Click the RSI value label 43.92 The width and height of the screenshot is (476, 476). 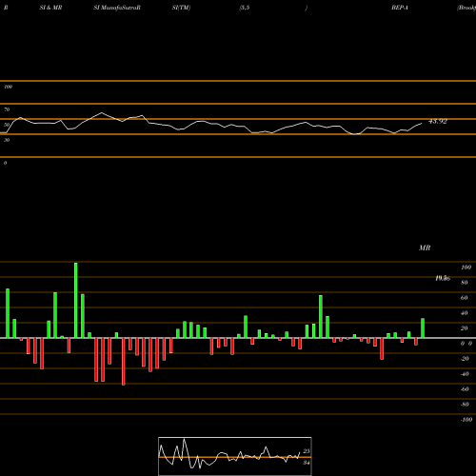[438, 121]
